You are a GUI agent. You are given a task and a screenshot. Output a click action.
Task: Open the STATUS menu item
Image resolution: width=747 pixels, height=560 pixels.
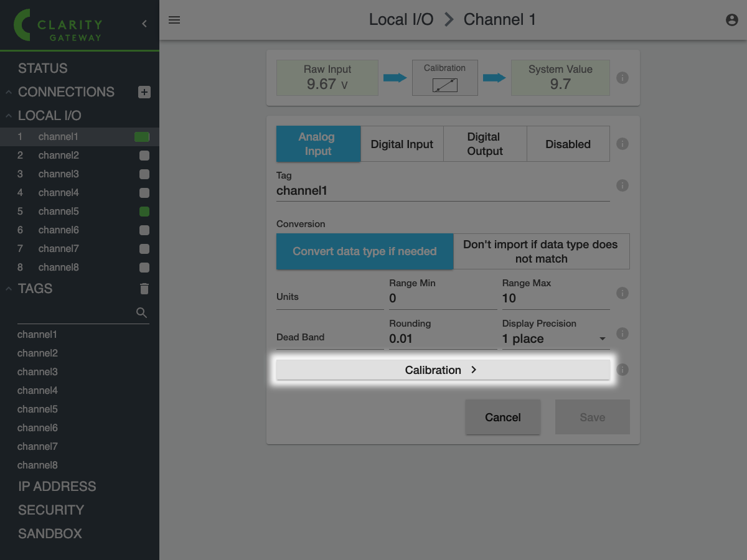point(43,68)
